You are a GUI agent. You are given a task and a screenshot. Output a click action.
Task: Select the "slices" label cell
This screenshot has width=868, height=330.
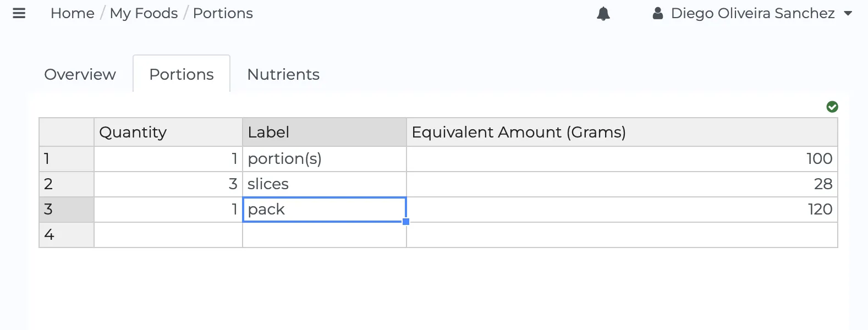pyautogui.click(x=325, y=184)
